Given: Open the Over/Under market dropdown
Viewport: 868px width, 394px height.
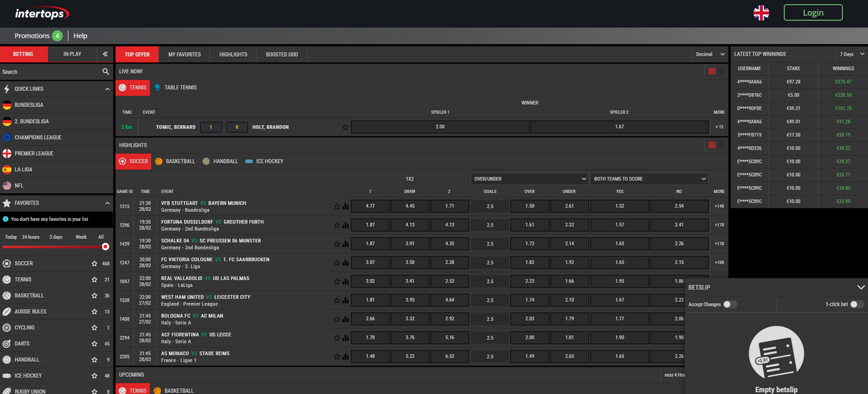Looking at the screenshot, I should [x=529, y=179].
